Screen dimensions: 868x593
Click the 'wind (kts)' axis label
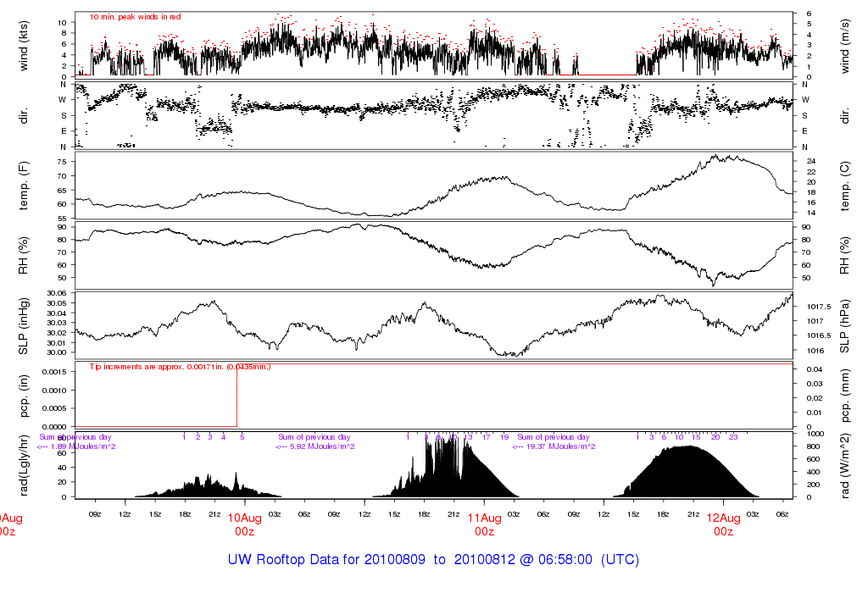(x=24, y=46)
